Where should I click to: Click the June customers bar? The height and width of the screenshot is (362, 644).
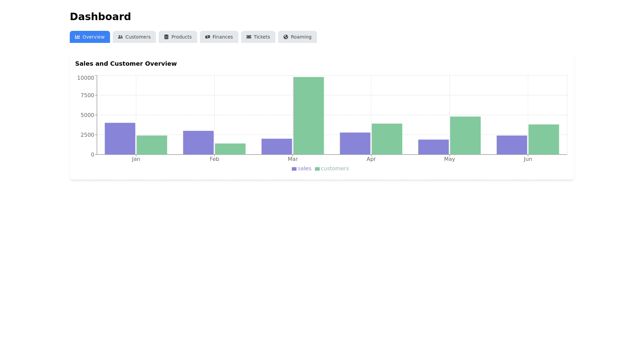(x=544, y=139)
